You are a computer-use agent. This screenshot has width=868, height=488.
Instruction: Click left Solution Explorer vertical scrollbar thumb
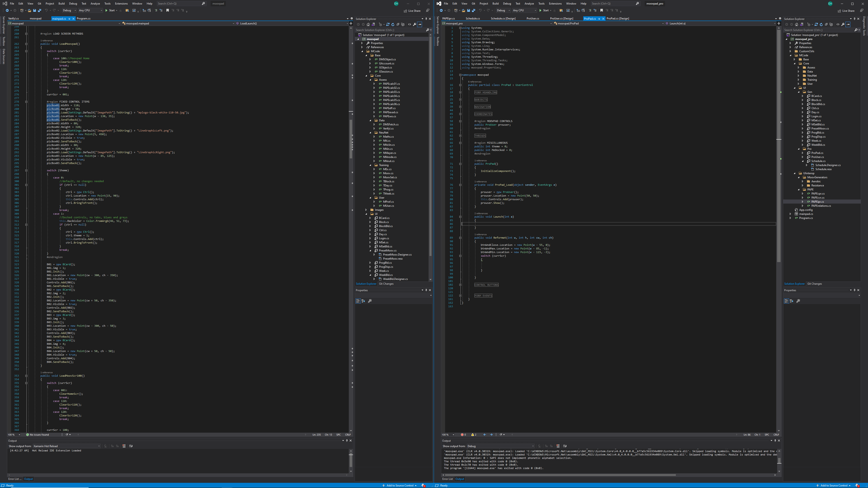tap(431, 146)
